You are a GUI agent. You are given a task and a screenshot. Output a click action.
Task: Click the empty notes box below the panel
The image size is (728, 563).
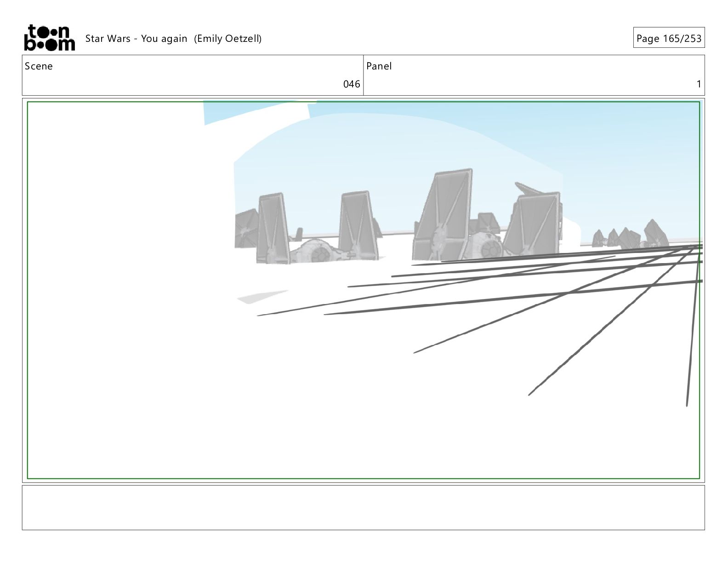pos(364,507)
